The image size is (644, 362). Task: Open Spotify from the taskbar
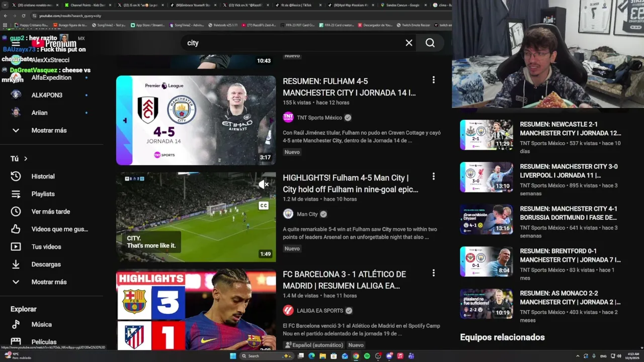(x=367, y=356)
